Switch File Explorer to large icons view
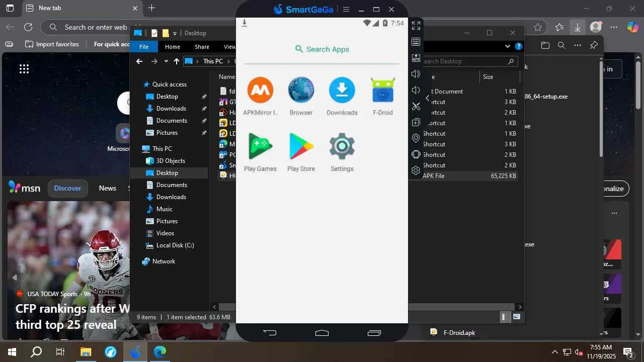 [x=517, y=317]
